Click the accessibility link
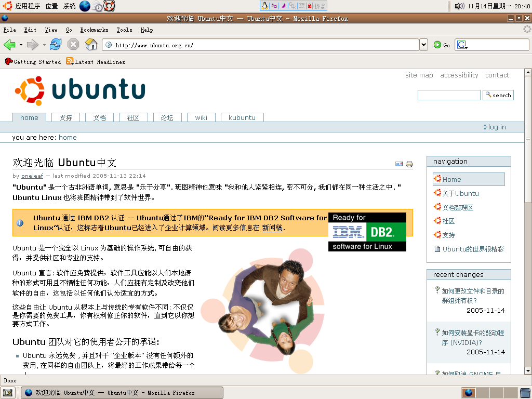This screenshot has height=399, width=532. (x=459, y=75)
